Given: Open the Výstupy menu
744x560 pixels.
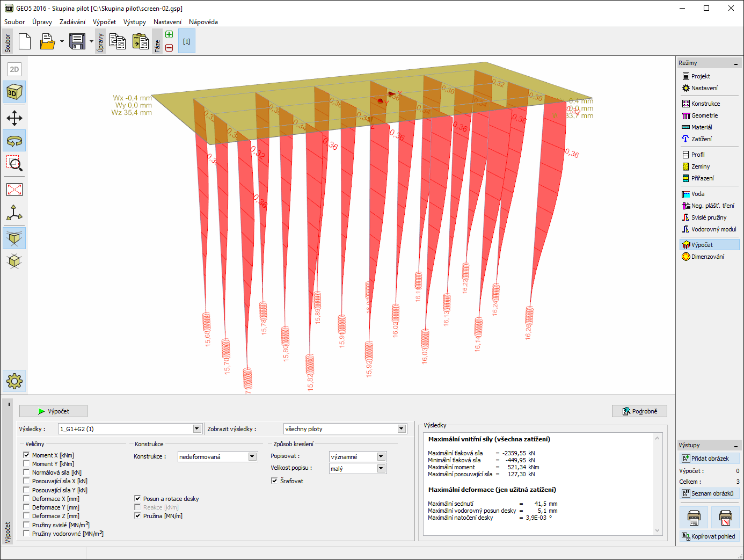Looking at the screenshot, I should coord(135,22).
